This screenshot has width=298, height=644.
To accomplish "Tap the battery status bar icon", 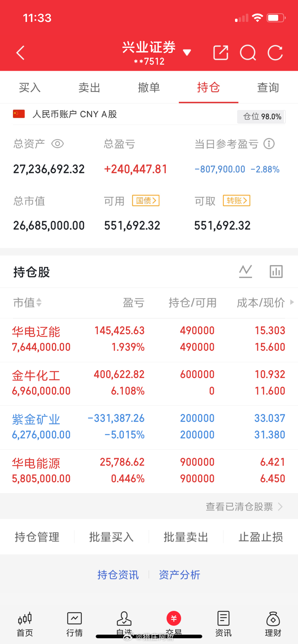I will click(x=276, y=18).
